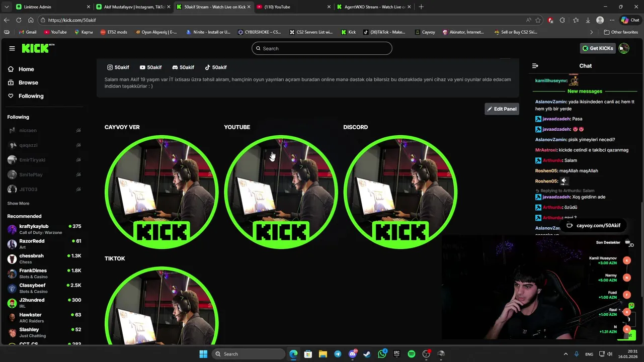Expand followed channels with Show More
Screen dimensions: 644x362
[x=18, y=204]
